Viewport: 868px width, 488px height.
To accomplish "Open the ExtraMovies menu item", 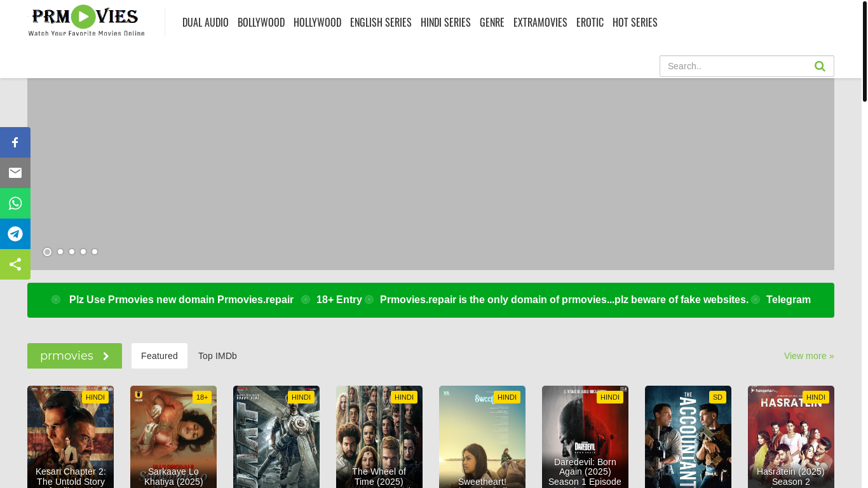I will [x=540, y=22].
